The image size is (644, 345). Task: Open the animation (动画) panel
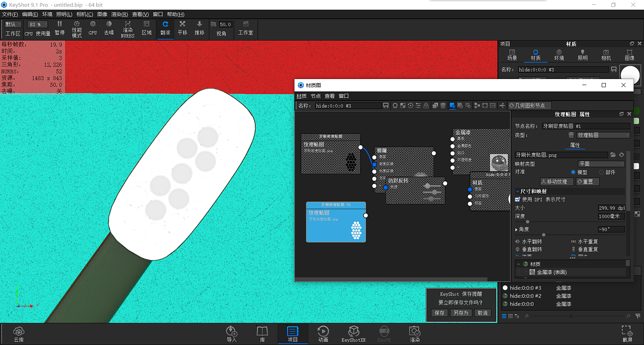[x=323, y=334]
